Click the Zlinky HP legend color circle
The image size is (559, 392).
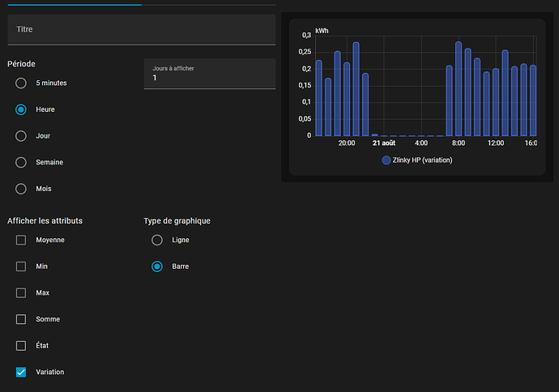pyautogui.click(x=386, y=160)
